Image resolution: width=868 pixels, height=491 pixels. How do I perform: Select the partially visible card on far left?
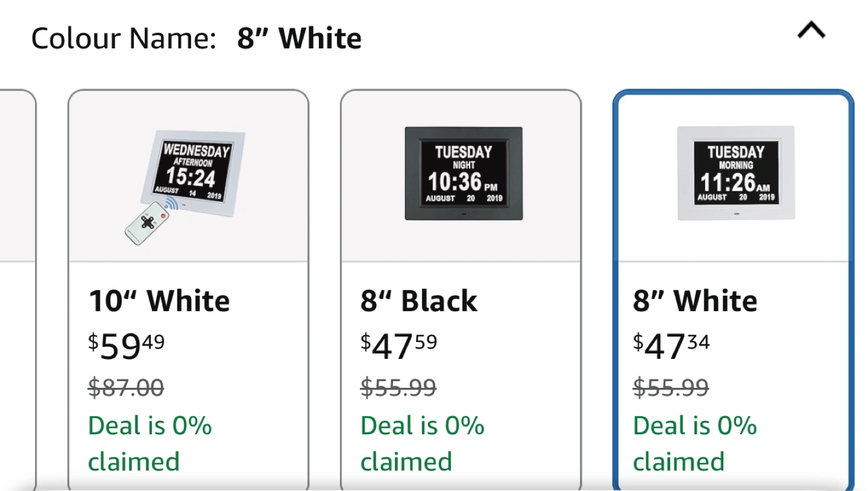17,290
